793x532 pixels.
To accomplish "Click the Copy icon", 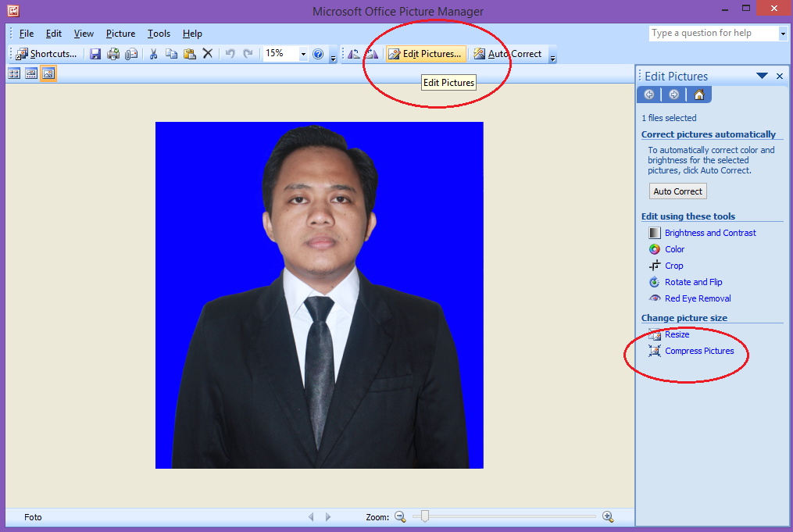I will 171,54.
